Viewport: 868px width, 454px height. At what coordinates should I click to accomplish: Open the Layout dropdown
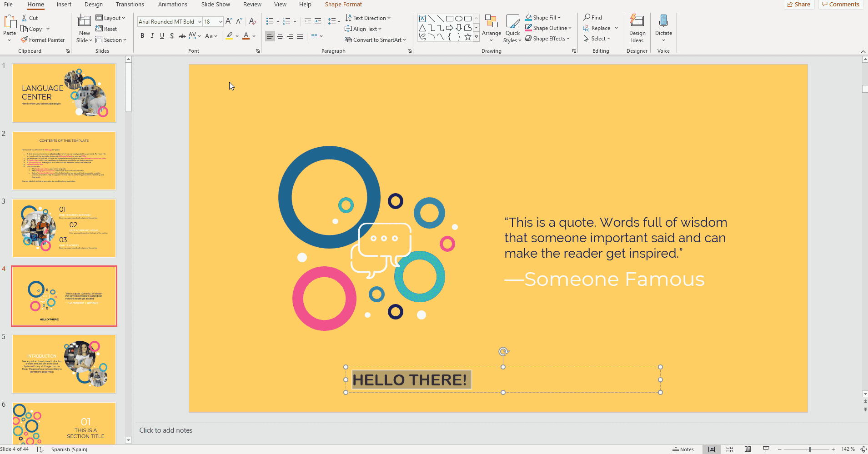pyautogui.click(x=110, y=18)
